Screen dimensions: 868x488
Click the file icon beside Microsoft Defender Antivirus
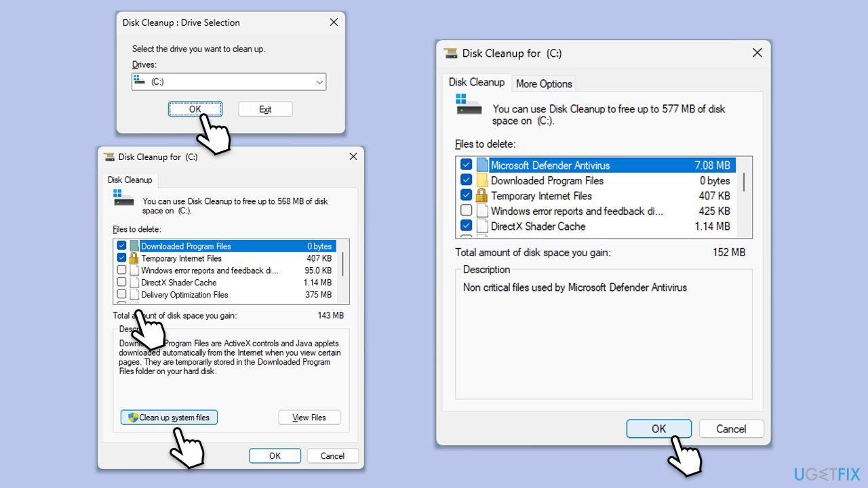point(481,165)
